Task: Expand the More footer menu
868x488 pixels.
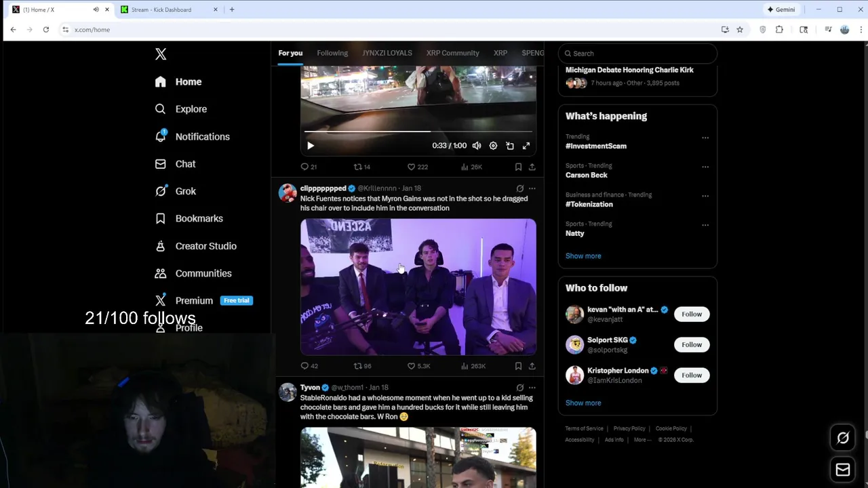Action: (x=642, y=440)
